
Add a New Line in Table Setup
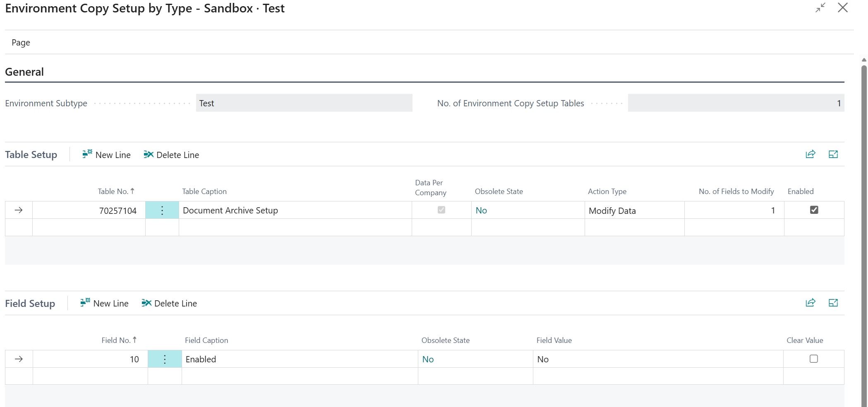pos(107,155)
